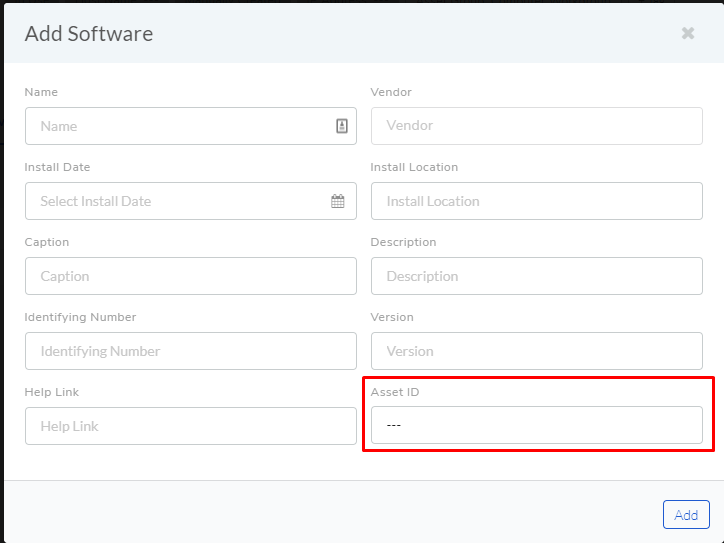Click the Install Location label
The image size is (724, 543).
(x=414, y=167)
